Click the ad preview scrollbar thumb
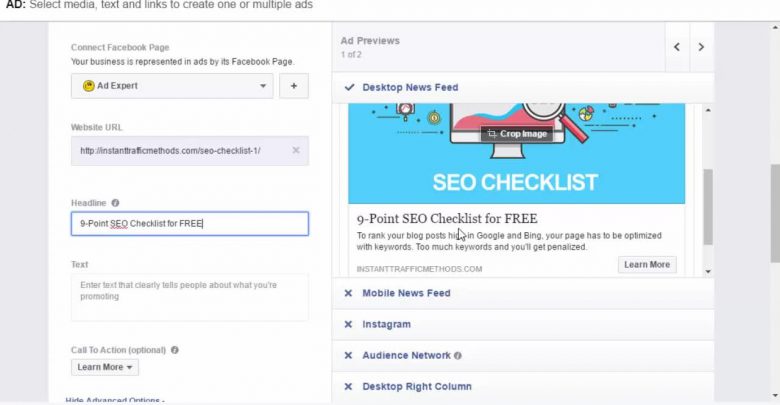The image size is (780, 405). click(x=708, y=207)
